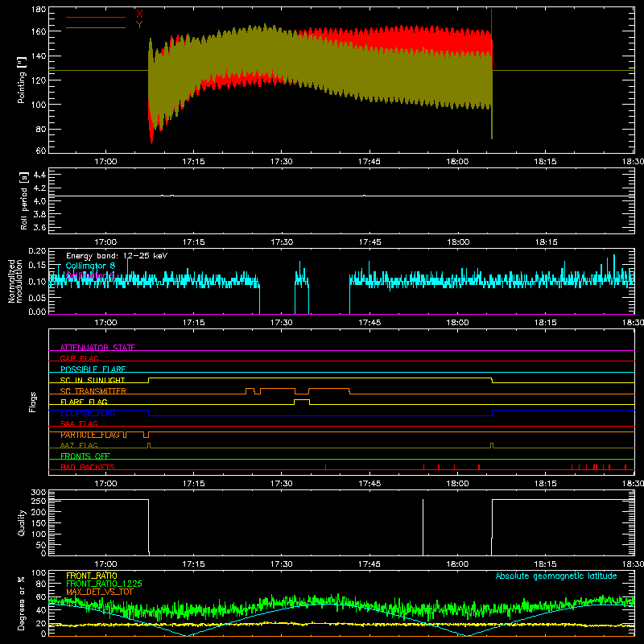Click the 250 value on Quality axis
This screenshot has height=644, width=644.
tap(38, 502)
